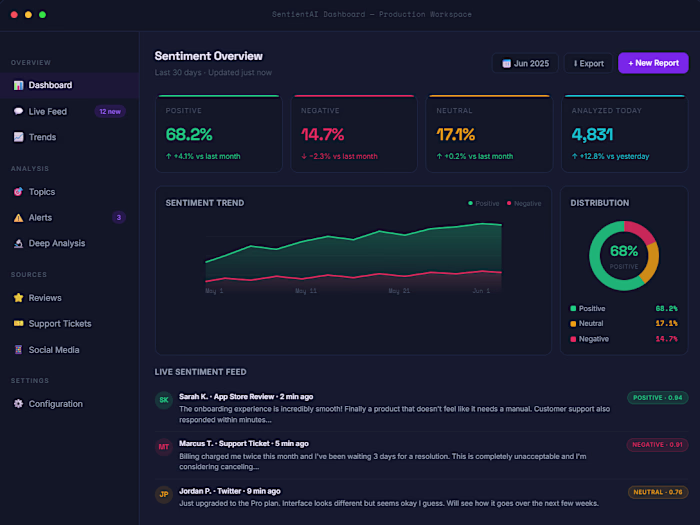Select the Support Tickets source
The width and height of the screenshot is (700, 525).
pos(70,324)
